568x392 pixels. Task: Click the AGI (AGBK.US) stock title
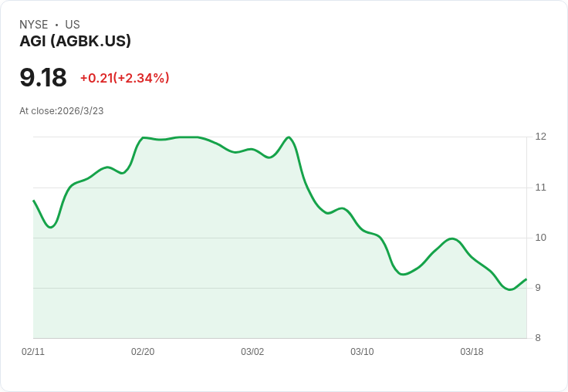(x=75, y=41)
